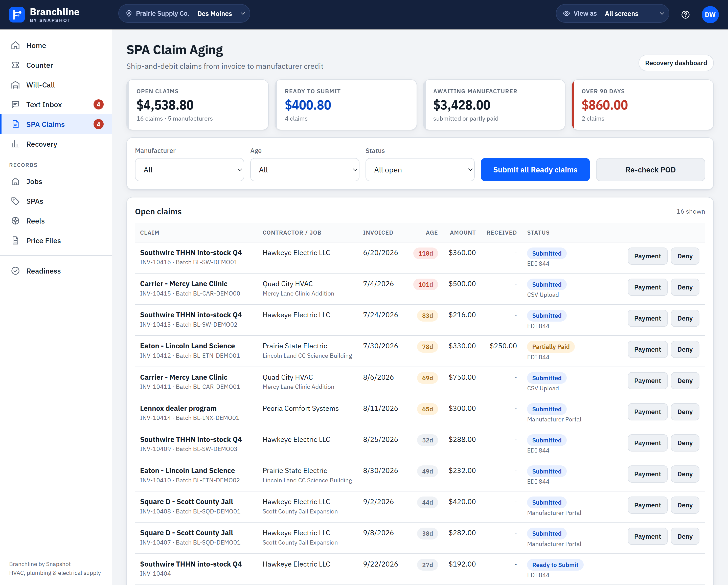Open Readiness page
Viewport: 728px width, 585px height.
pos(56,271)
